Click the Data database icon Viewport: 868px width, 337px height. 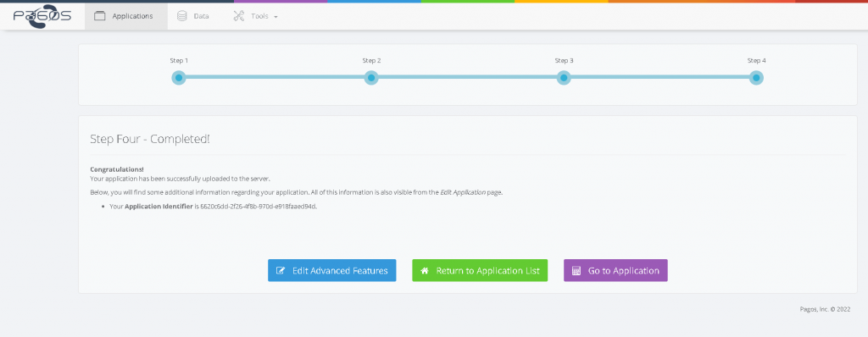181,16
